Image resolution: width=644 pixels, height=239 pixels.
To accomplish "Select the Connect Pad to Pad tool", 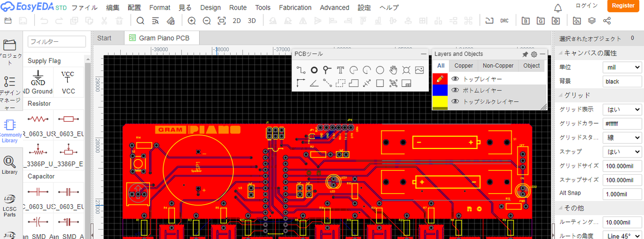I will click(327, 83).
